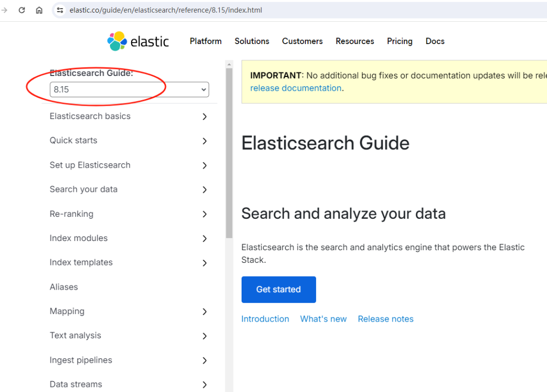Viewport: 547px width, 392px height.
Task: Click the sidebar scroll up arrow
Action: coord(229,64)
